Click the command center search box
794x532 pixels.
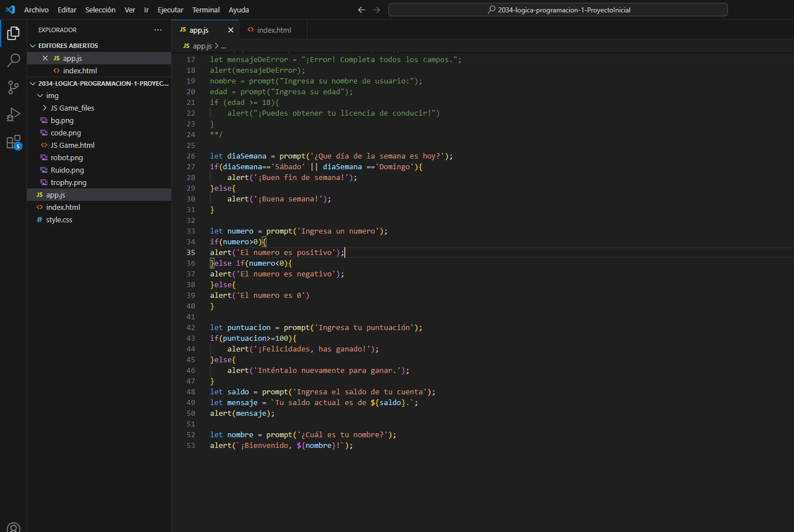558,10
